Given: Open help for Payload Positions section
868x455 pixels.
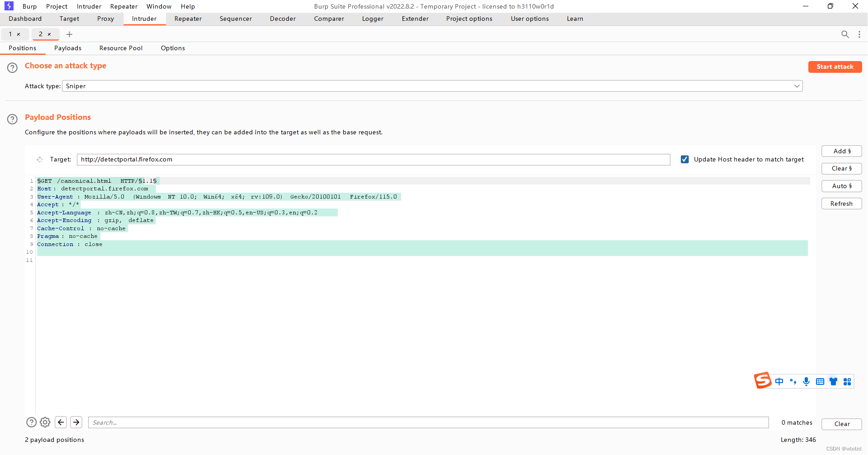Looking at the screenshot, I should [x=12, y=119].
